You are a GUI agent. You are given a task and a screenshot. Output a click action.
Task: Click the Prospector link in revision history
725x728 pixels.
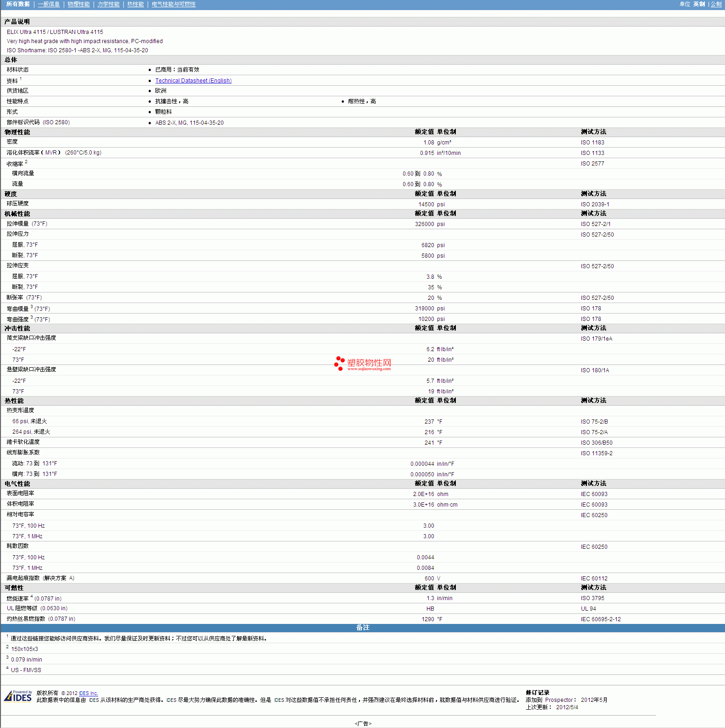coord(559,700)
